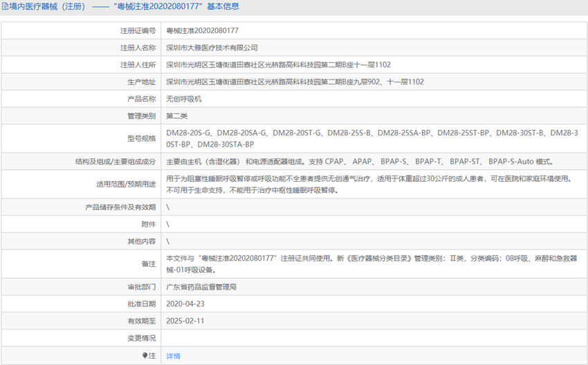Click the 生产地址 label
588x365 pixels.
tap(141, 82)
